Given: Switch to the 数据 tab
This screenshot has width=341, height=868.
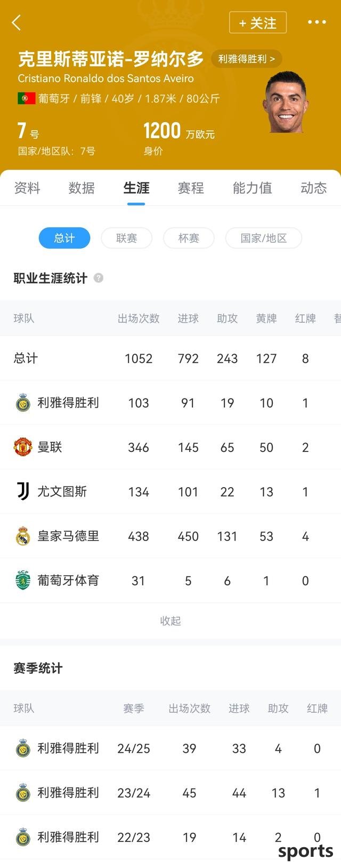Looking at the screenshot, I should [82, 188].
